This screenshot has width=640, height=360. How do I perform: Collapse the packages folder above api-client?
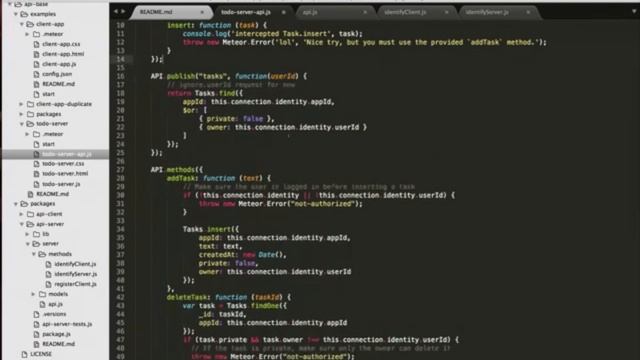[16, 204]
